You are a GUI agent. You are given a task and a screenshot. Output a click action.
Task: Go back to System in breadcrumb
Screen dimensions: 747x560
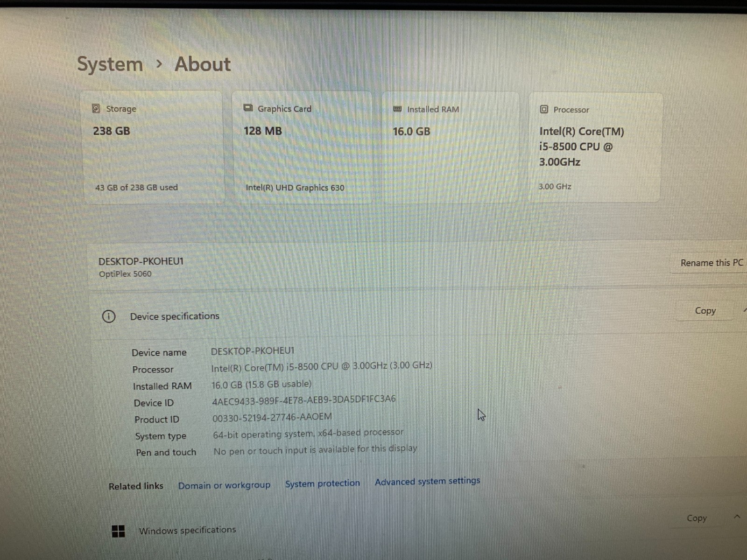tap(110, 64)
